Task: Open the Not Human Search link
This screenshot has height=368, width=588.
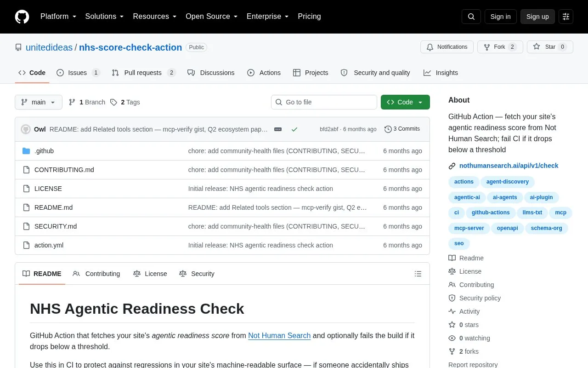Action: pos(279,335)
